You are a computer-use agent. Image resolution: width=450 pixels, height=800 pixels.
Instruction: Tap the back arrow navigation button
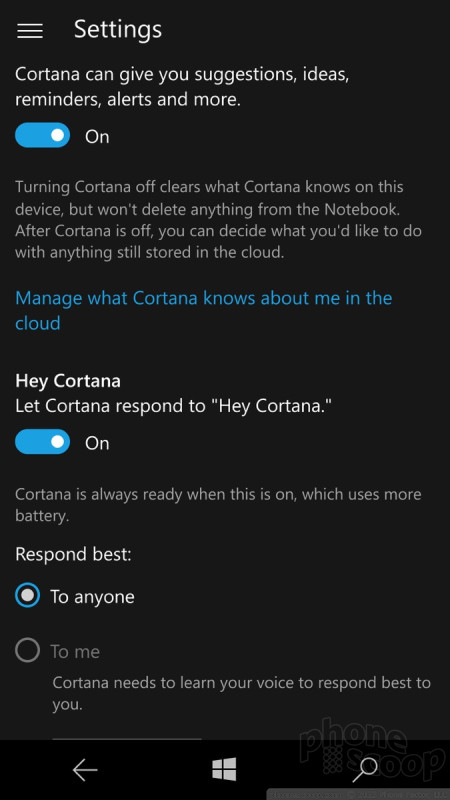point(85,769)
